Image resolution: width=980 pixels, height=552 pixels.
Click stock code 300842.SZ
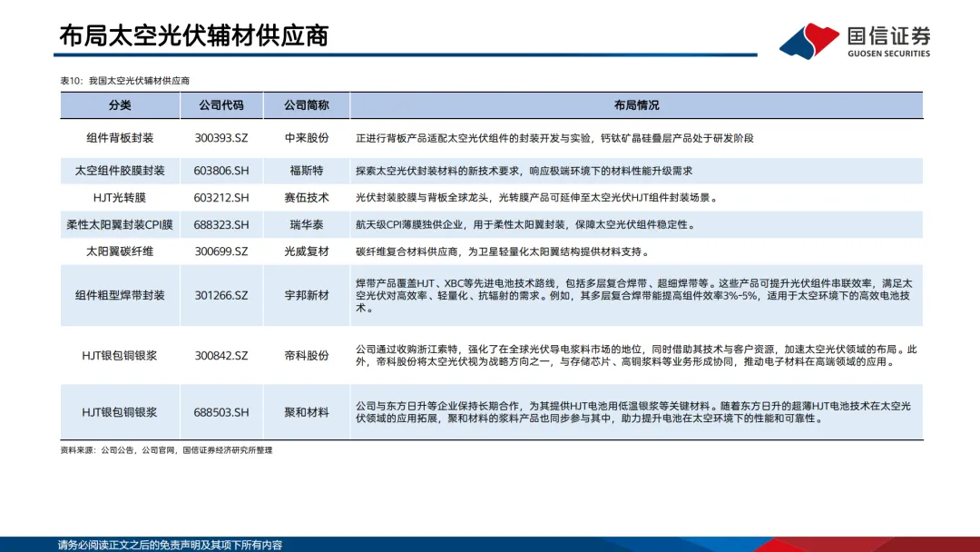tap(221, 355)
